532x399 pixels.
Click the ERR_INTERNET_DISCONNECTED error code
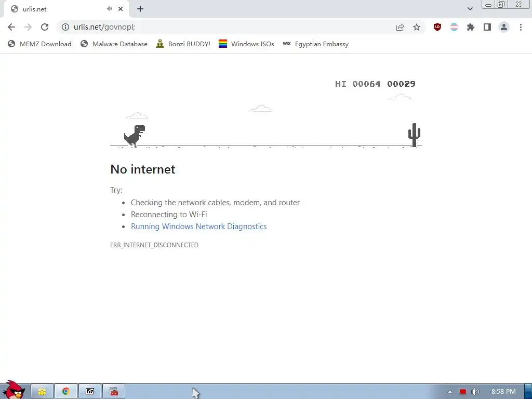[154, 245]
